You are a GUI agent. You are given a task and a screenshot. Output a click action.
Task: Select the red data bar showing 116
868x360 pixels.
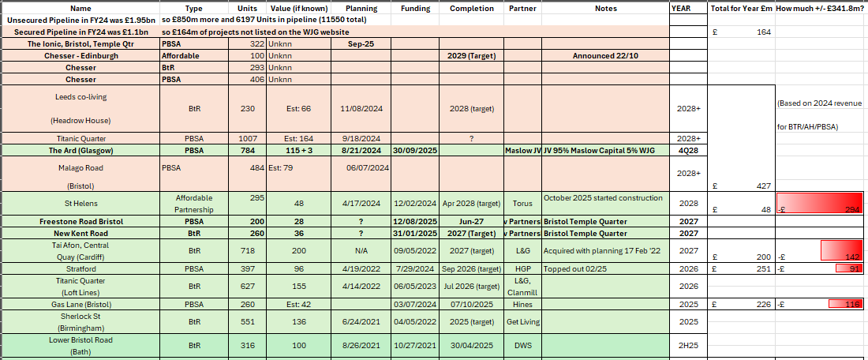point(846,304)
